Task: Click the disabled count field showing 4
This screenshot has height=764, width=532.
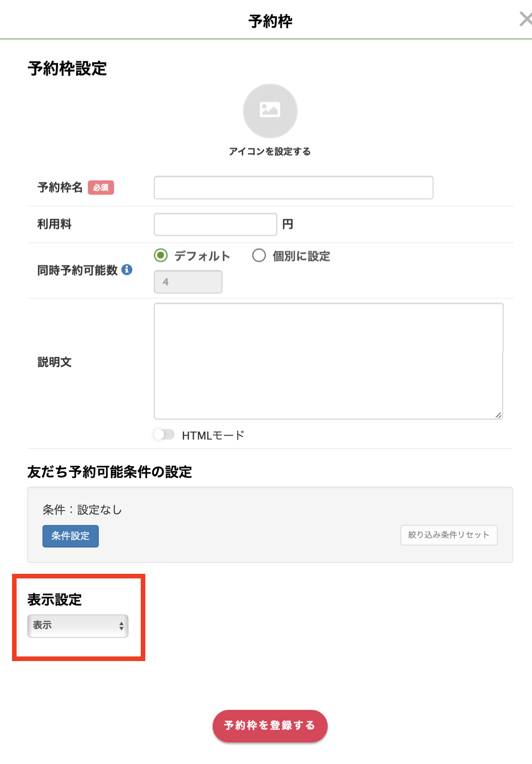Action: point(188,282)
